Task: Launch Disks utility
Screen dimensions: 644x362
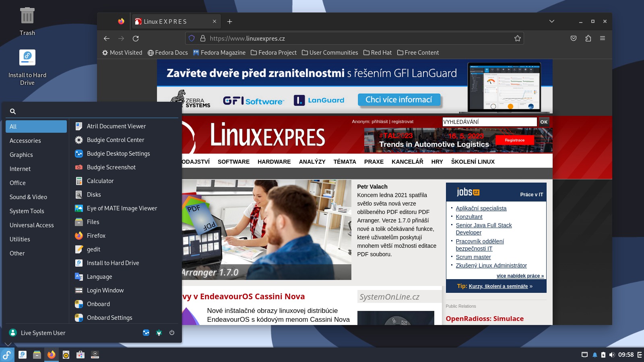Action: pos(124,195)
